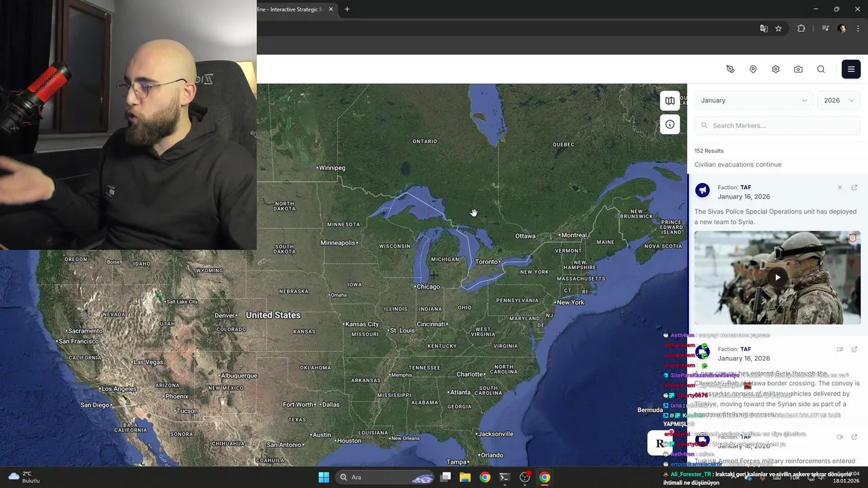Open a new browser tab with plus button

pyautogui.click(x=347, y=9)
